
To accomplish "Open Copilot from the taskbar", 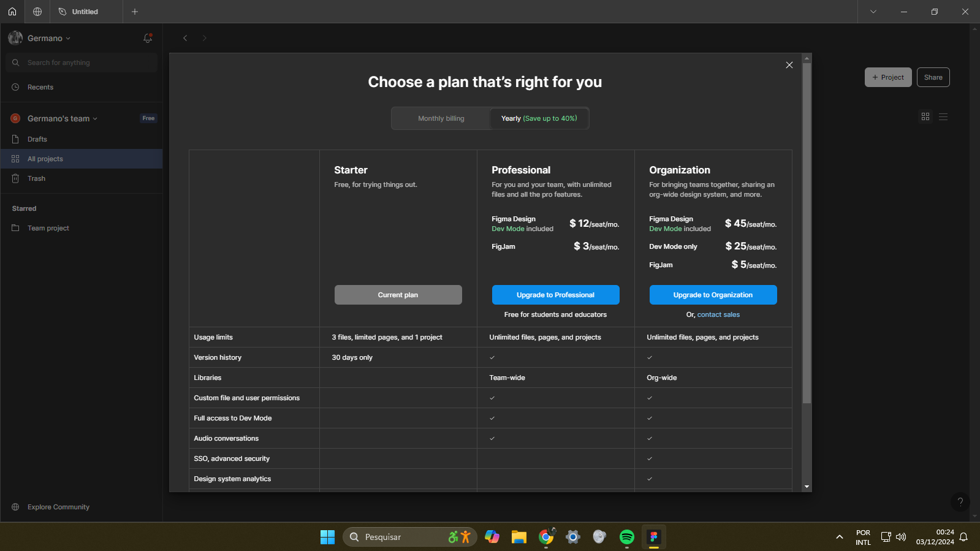I will [x=492, y=537].
